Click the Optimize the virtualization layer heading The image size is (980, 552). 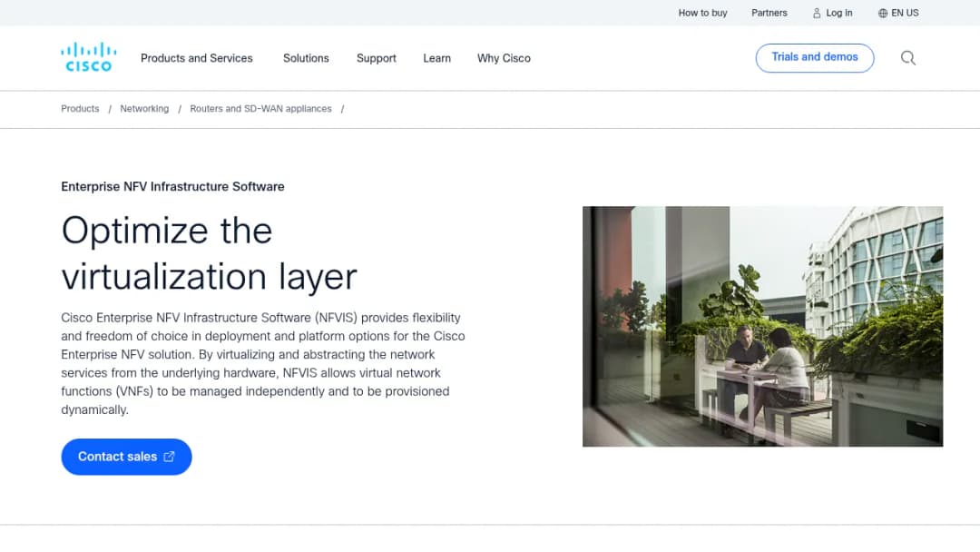[x=210, y=253]
